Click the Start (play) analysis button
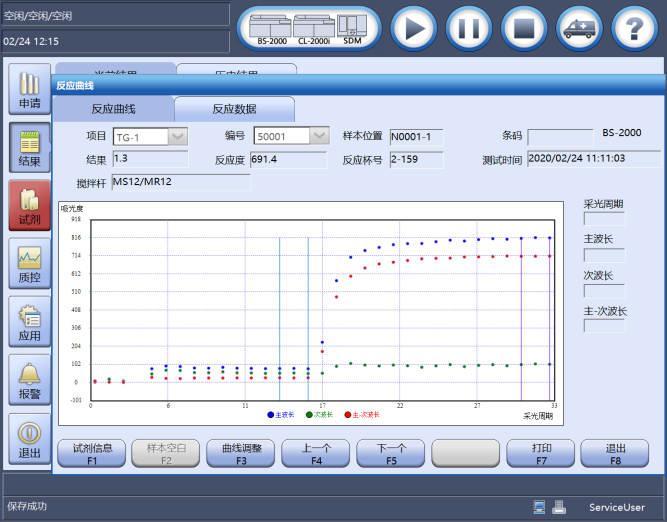This screenshot has height=522, width=667. [413, 29]
